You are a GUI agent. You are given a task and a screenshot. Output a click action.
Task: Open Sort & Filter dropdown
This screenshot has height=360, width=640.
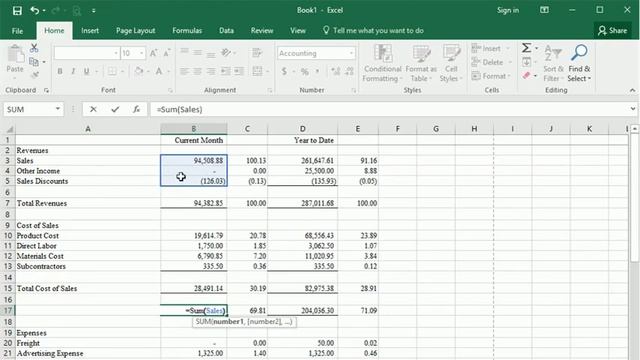pos(553,63)
